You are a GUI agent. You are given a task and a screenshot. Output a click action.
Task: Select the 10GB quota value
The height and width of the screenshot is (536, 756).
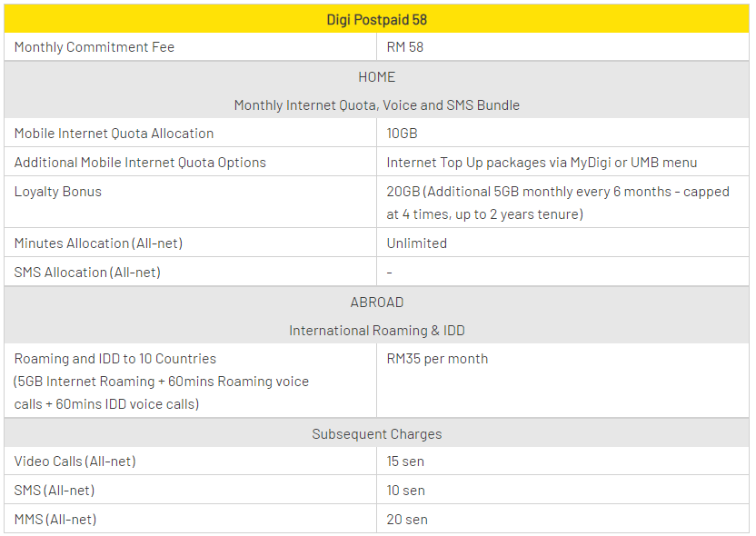tap(402, 134)
